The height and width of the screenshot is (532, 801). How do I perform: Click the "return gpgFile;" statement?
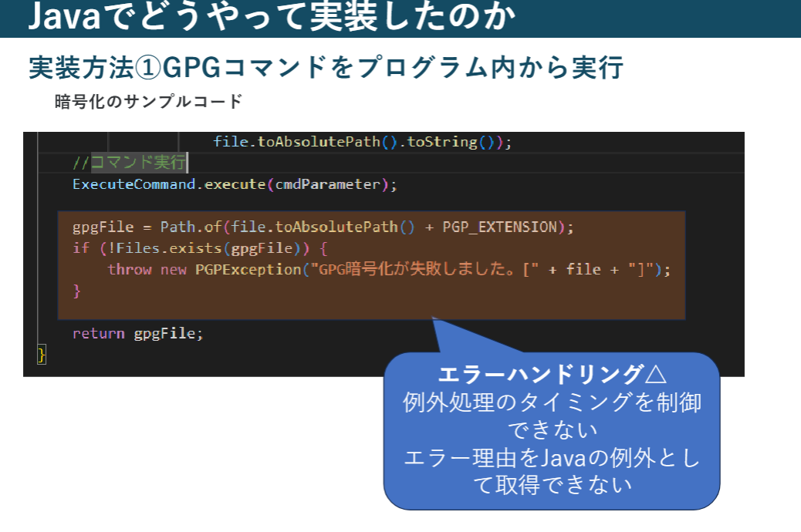click(x=137, y=333)
